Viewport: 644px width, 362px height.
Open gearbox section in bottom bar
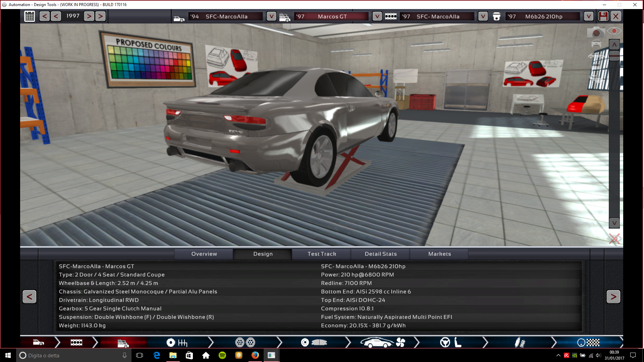[x=177, y=342]
